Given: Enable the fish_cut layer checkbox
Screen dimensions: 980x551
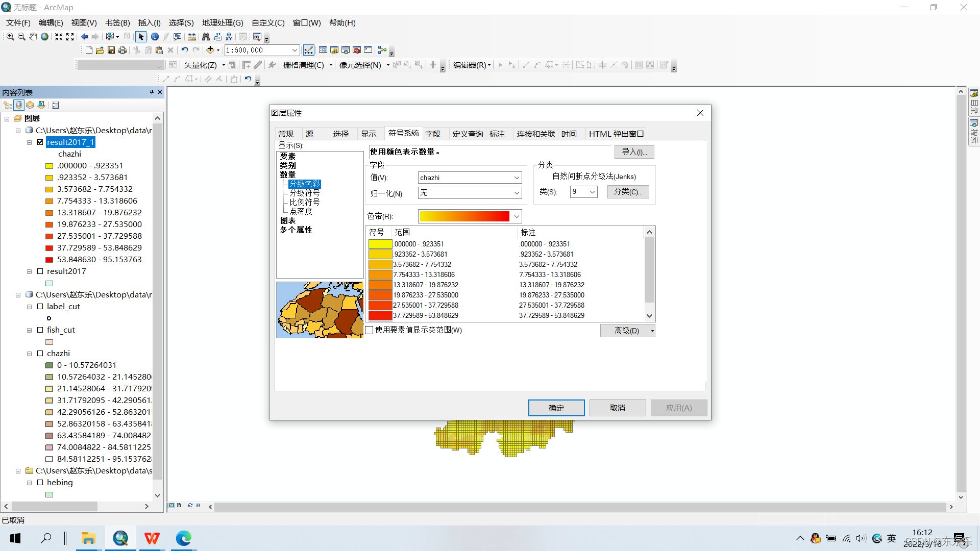Looking at the screenshot, I should tap(40, 330).
